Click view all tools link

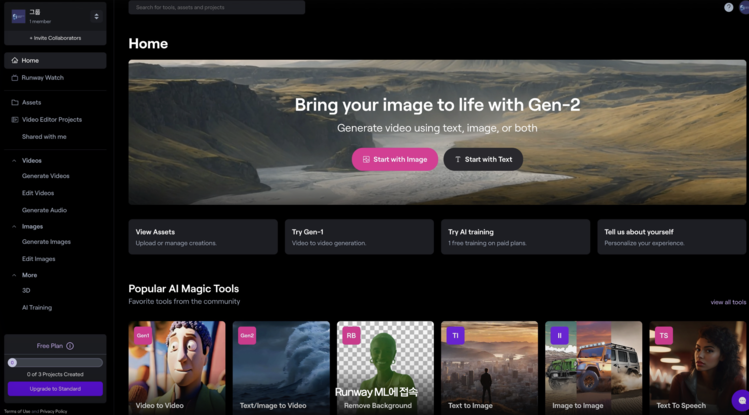(728, 302)
